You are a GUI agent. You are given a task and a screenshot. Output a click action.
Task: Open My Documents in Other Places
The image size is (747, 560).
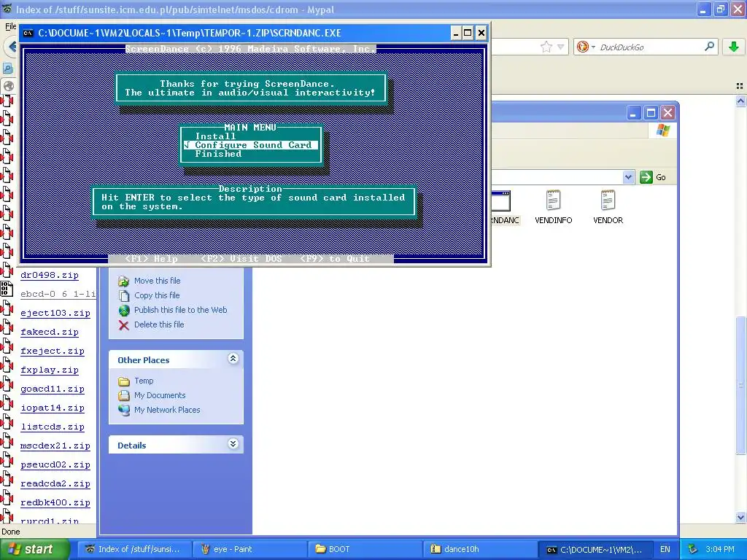160,395
